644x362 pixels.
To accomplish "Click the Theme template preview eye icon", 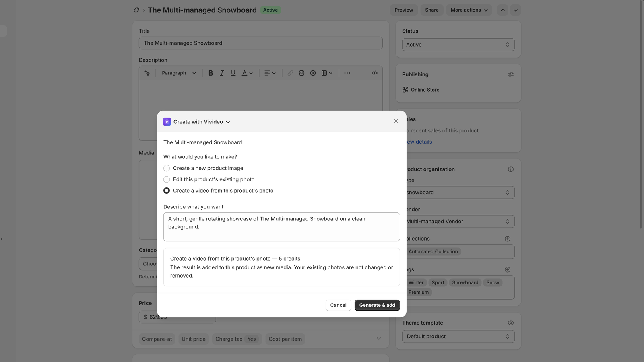I will point(511,323).
